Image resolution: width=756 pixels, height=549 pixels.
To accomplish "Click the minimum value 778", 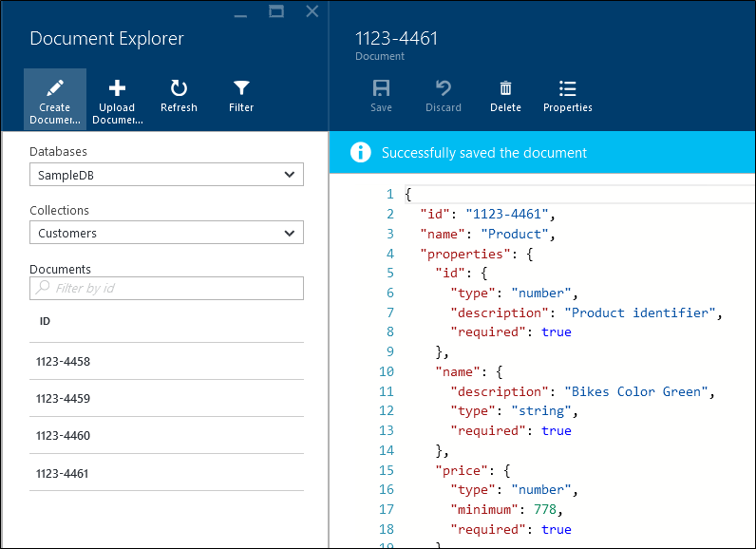I will pos(545,509).
